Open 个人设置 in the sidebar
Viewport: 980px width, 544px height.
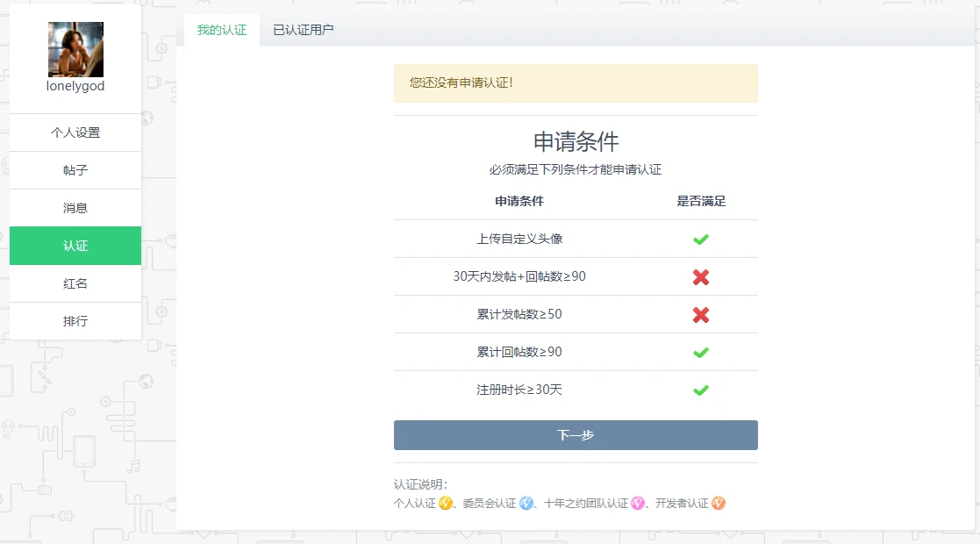pyautogui.click(x=75, y=132)
